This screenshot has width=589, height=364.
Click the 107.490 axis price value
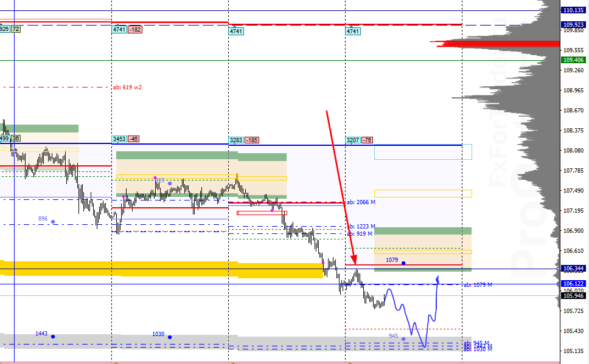click(x=573, y=191)
